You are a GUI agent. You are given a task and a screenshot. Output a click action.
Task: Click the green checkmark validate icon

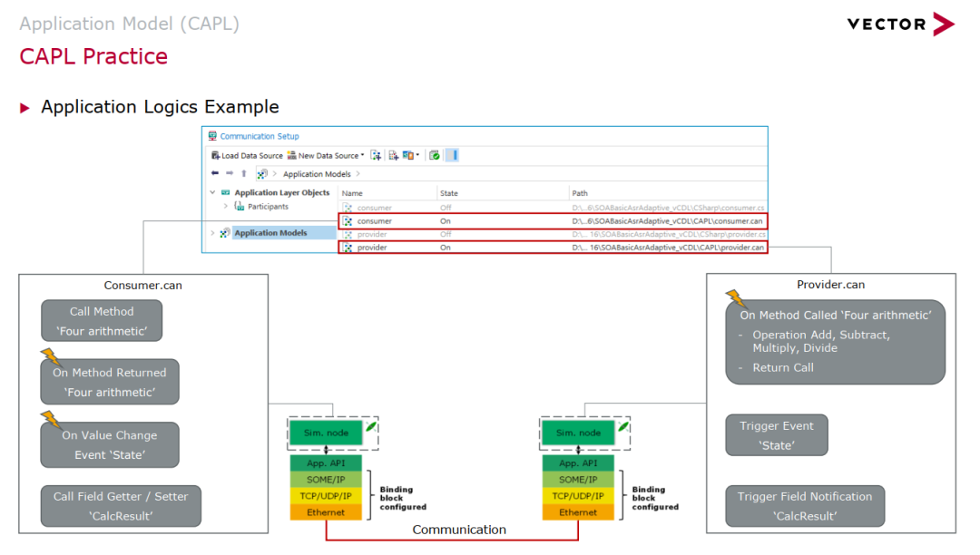point(435,155)
